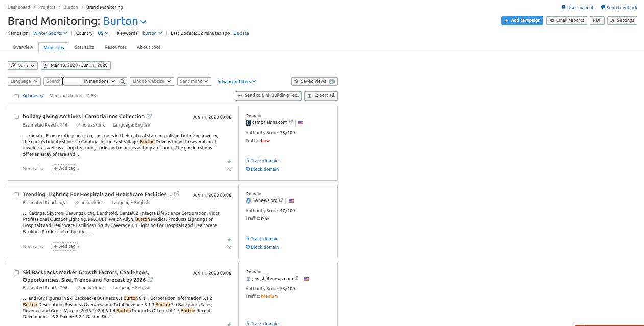Switch to the Overview tab
This screenshot has height=326, width=644.
[23, 47]
